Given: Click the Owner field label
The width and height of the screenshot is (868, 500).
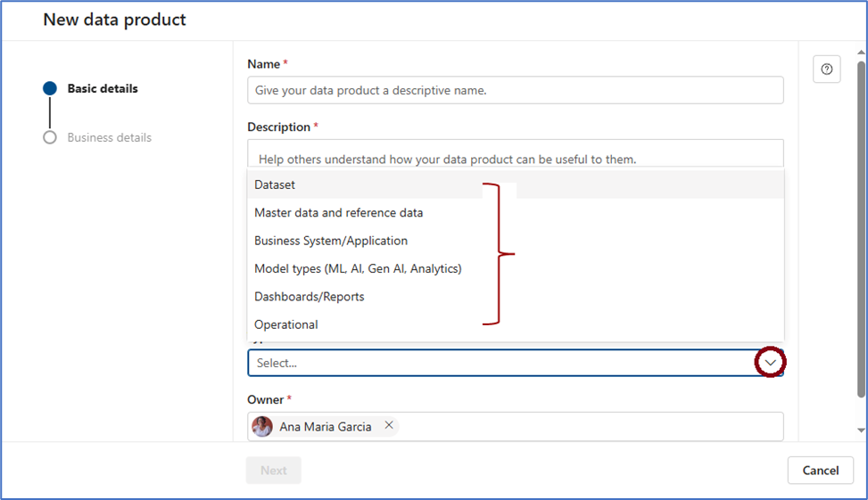Looking at the screenshot, I should coord(266,399).
